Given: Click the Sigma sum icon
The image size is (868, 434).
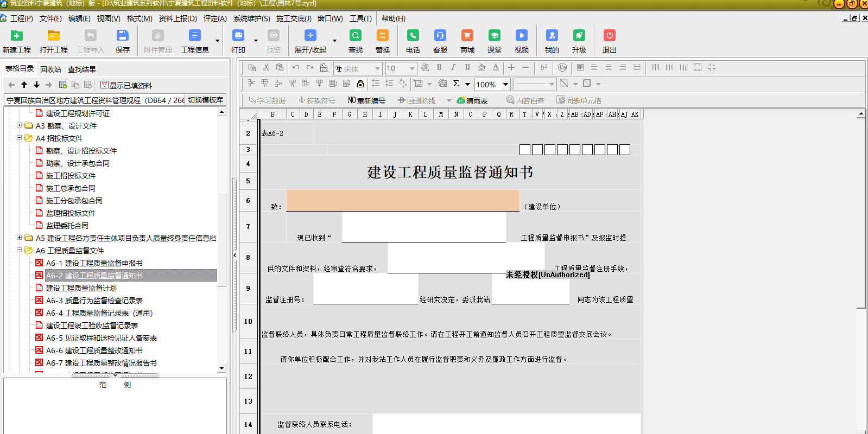Looking at the screenshot, I should click(456, 84).
